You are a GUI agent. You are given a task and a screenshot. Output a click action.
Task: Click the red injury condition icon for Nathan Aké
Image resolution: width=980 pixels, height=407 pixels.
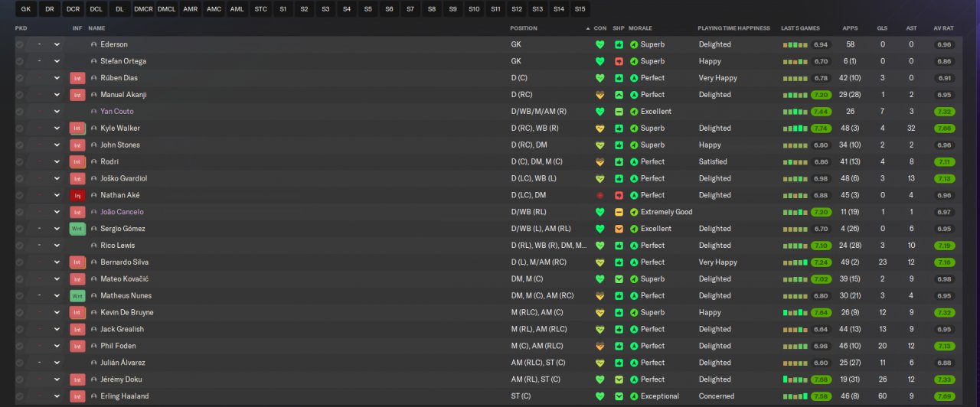click(599, 195)
